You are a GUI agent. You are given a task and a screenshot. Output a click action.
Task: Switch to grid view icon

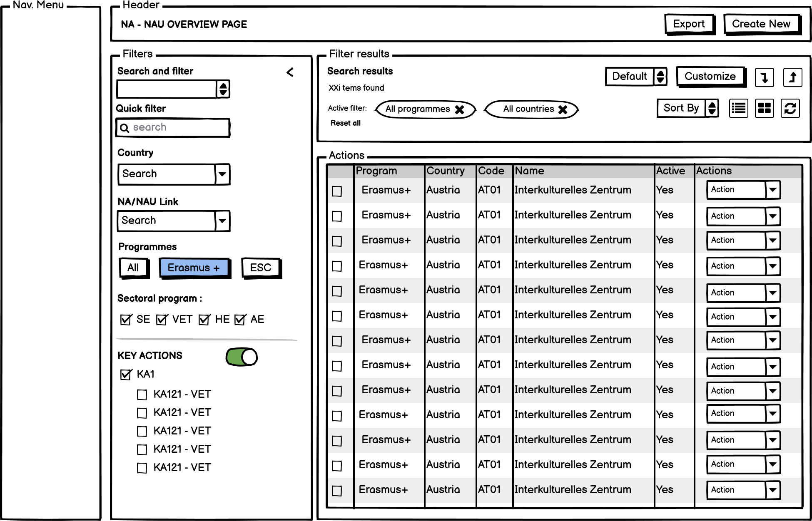point(764,109)
